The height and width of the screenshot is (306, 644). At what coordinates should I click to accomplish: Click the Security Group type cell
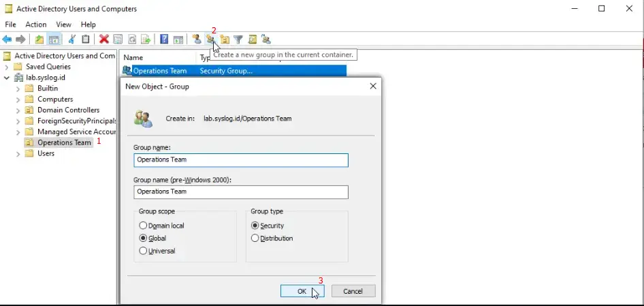[x=226, y=71]
